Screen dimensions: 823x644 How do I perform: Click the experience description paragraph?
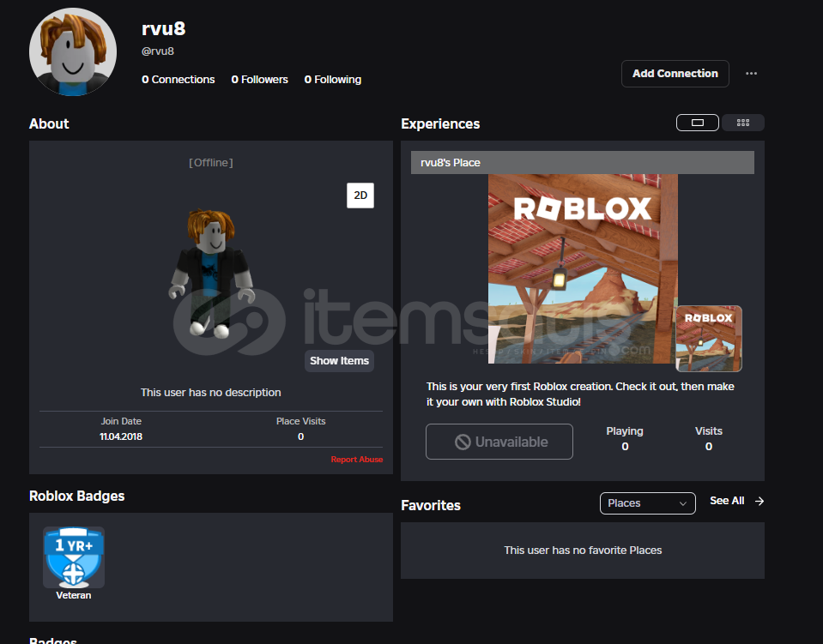[580, 394]
